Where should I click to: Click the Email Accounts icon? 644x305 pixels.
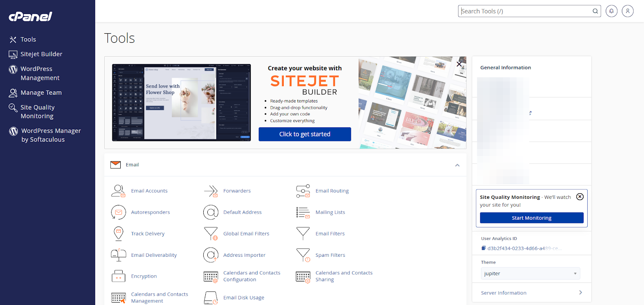pyautogui.click(x=118, y=191)
